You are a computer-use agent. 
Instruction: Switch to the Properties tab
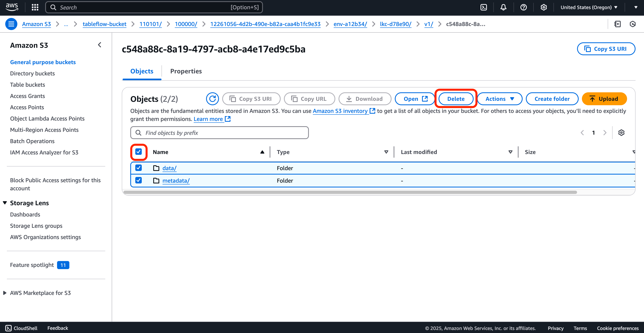[186, 71]
